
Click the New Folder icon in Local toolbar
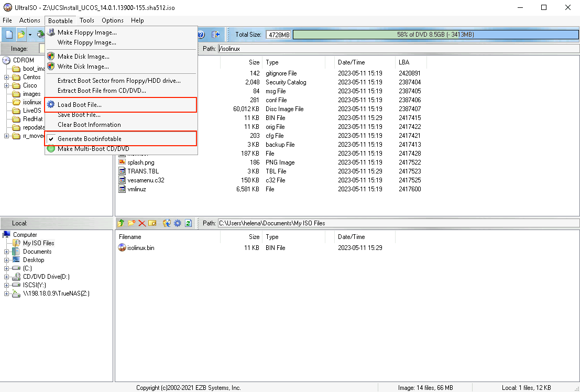(132, 223)
